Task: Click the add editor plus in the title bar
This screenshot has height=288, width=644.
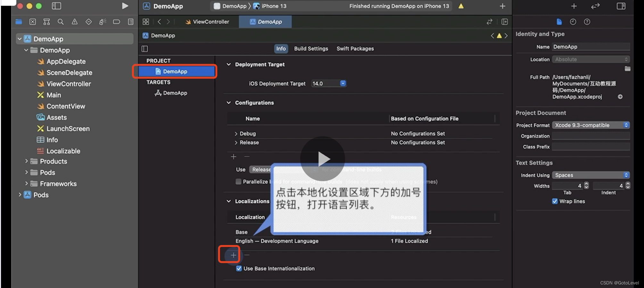Action: point(502,6)
